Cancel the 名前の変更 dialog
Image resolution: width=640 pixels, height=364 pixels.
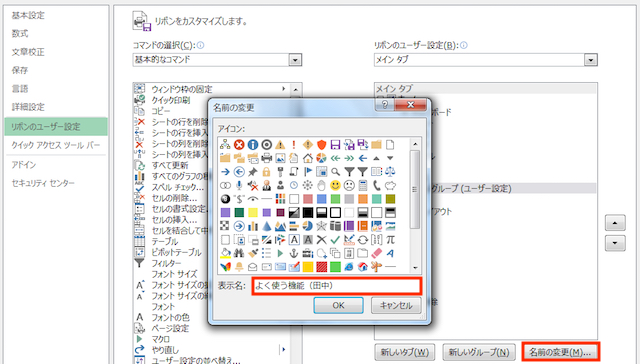(396, 305)
